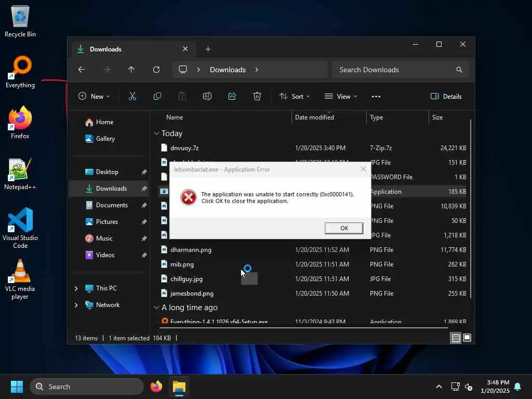This screenshot has height=399, width=532.
Task: Open Recycle Bin on desktop
Action: pyautogui.click(x=20, y=21)
